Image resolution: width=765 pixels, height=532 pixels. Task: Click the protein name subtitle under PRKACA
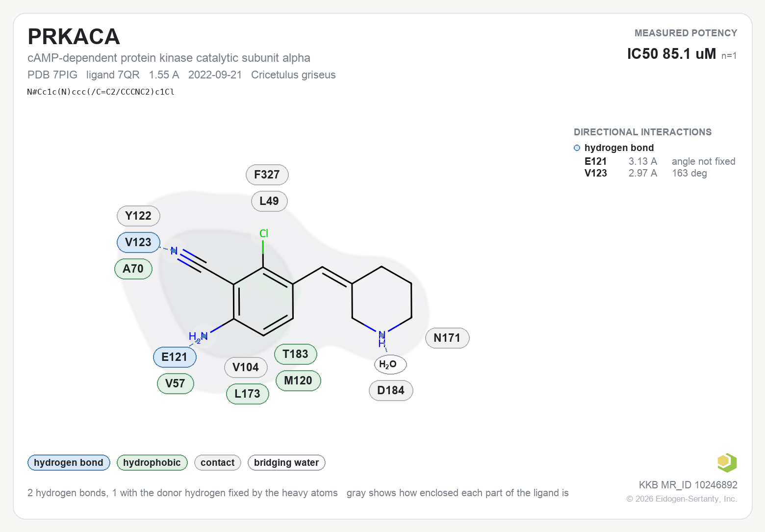pos(169,58)
